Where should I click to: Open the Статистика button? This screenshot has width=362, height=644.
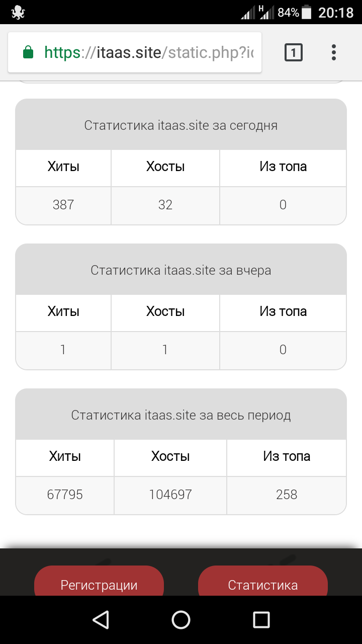click(x=263, y=584)
